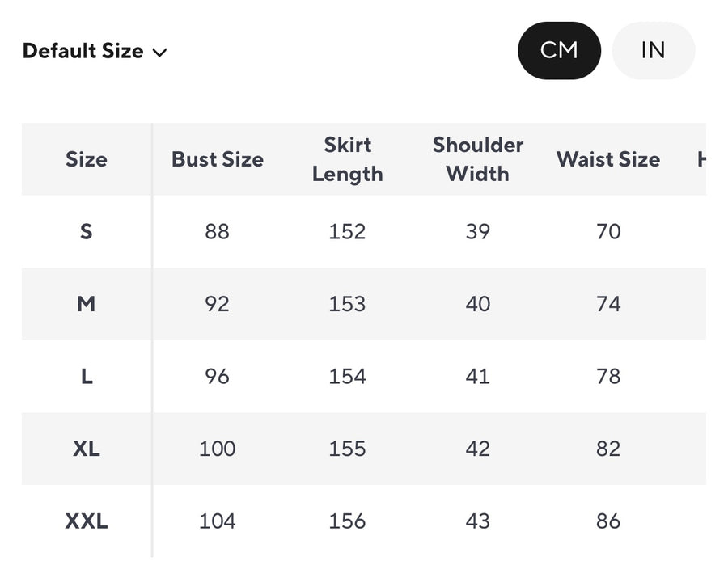Click the Waist Size column header
Viewport: 728px width, 561px height.
[607, 159]
